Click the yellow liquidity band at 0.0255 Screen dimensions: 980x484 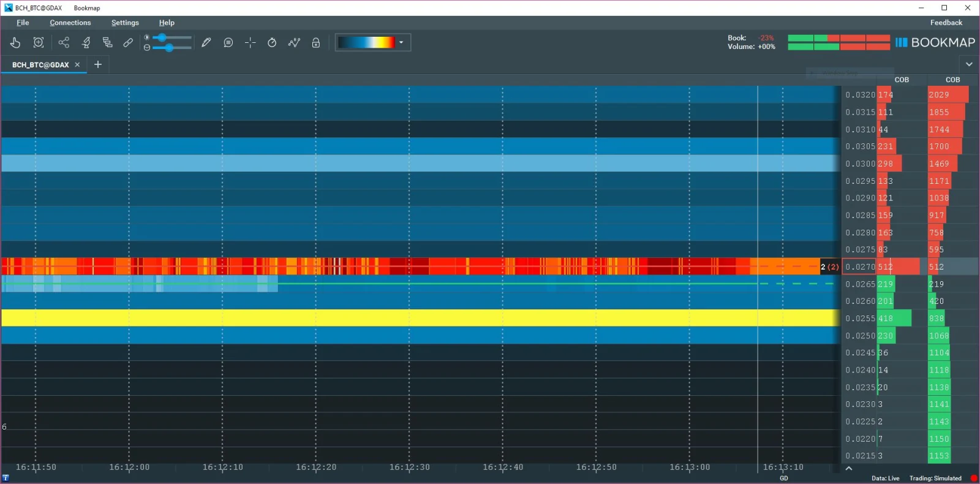(x=420, y=318)
